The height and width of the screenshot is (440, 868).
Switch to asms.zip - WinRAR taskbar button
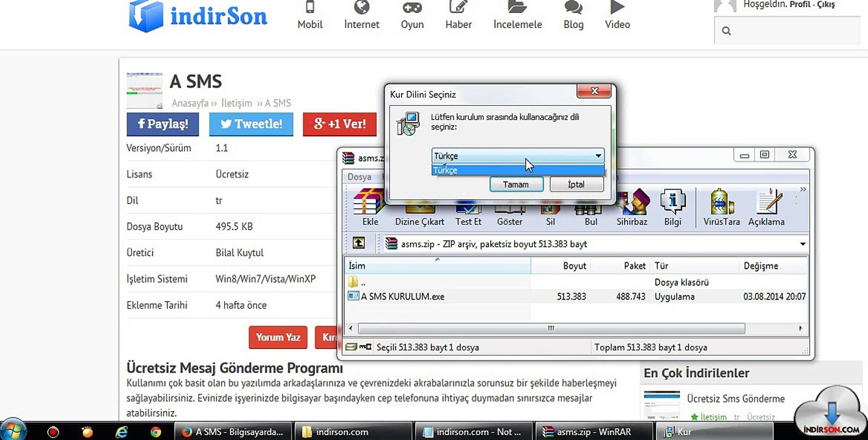coord(593,432)
